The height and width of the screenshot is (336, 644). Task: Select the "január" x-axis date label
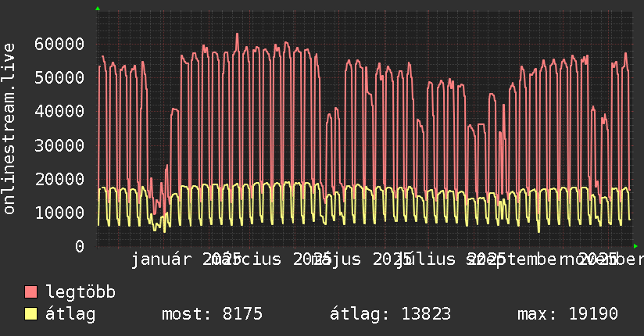[160, 259]
